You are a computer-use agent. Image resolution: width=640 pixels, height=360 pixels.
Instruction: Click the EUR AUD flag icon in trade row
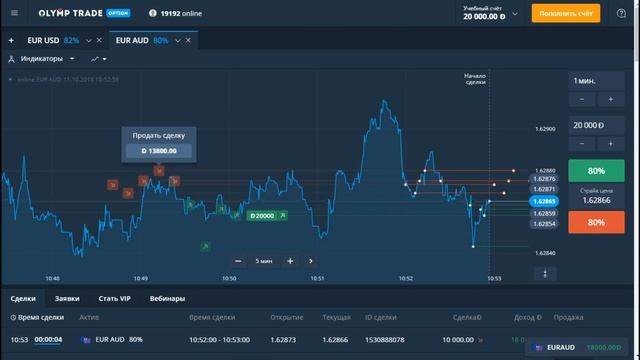click(x=85, y=340)
